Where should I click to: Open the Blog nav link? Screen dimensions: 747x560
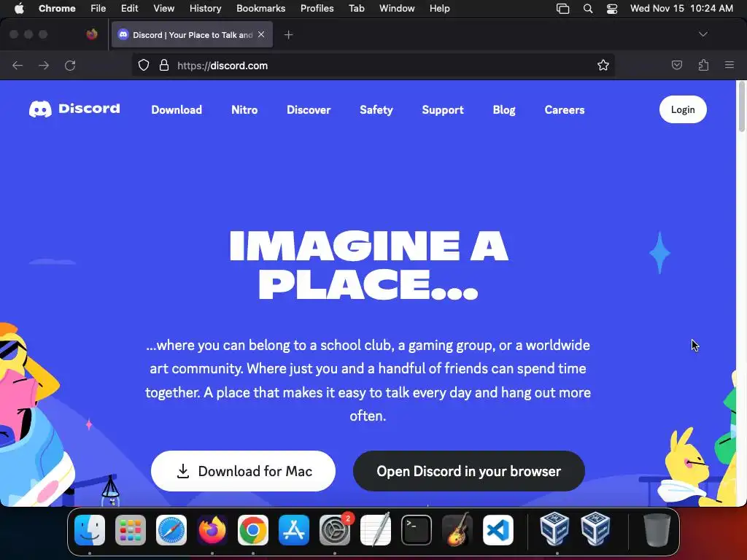[x=504, y=109]
